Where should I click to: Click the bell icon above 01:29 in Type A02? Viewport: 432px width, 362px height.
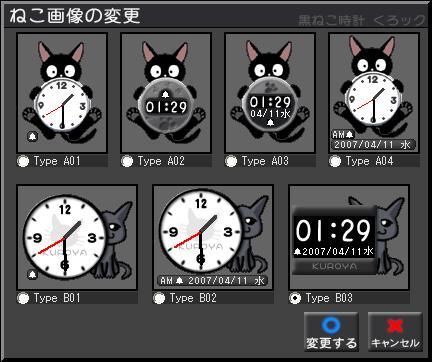165,95
